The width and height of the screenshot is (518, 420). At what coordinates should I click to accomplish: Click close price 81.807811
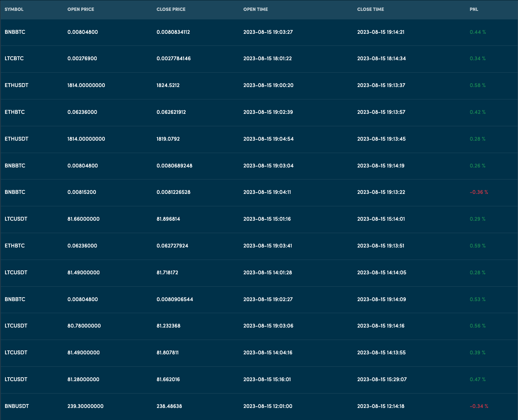point(168,353)
